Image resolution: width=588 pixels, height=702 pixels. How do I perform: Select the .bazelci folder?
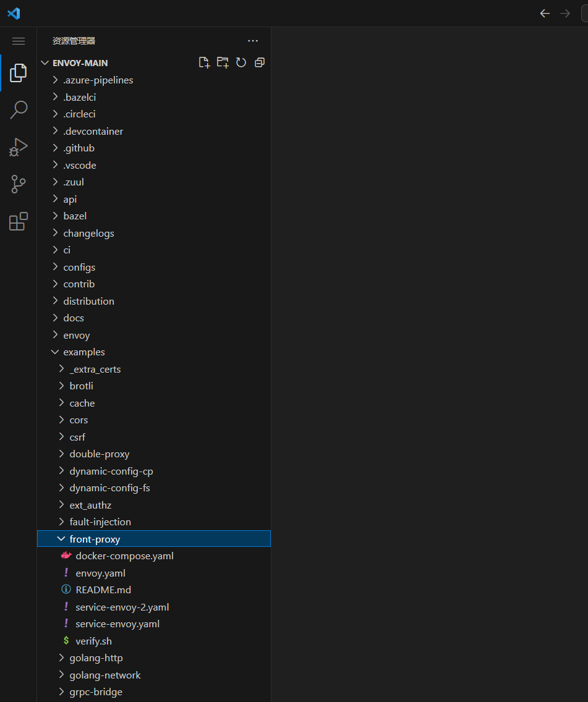154,96
